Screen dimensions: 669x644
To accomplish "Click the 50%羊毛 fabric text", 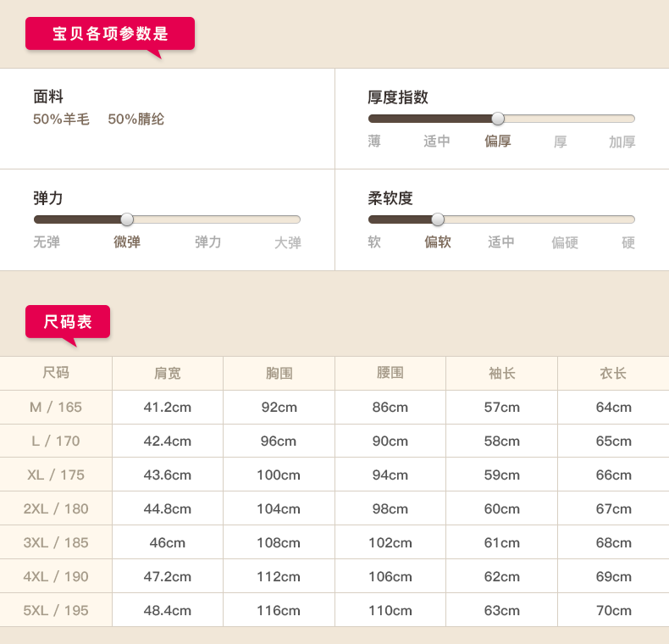I will (x=61, y=119).
